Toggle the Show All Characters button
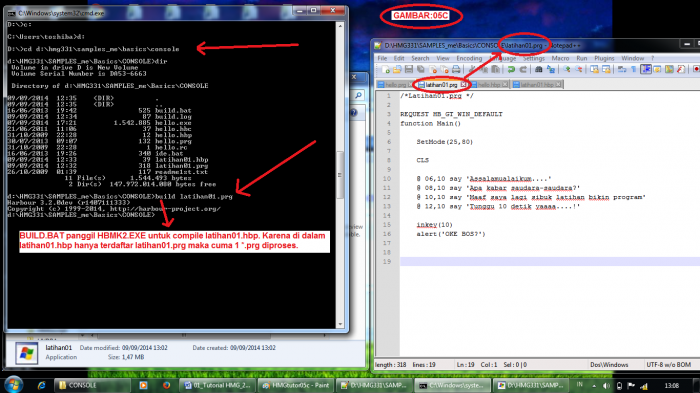Image resolution: width=700 pixels, height=393 pixels. click(633, 69)
